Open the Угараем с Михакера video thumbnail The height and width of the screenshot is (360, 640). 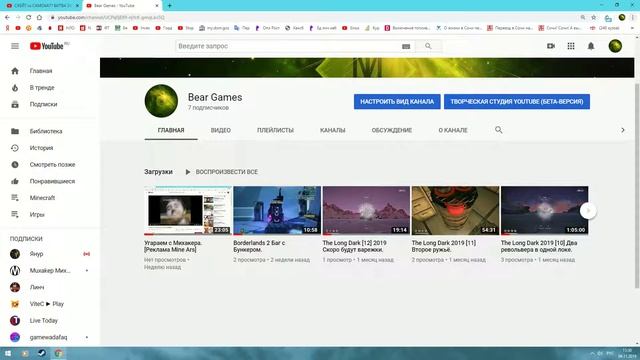[x=188, y=211]
